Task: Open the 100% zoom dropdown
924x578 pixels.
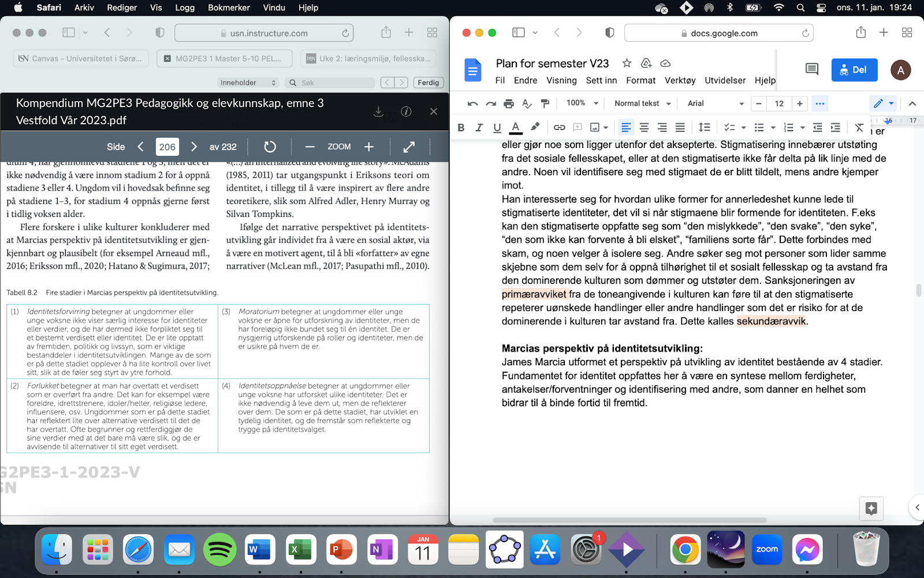Action: [582, 103]
